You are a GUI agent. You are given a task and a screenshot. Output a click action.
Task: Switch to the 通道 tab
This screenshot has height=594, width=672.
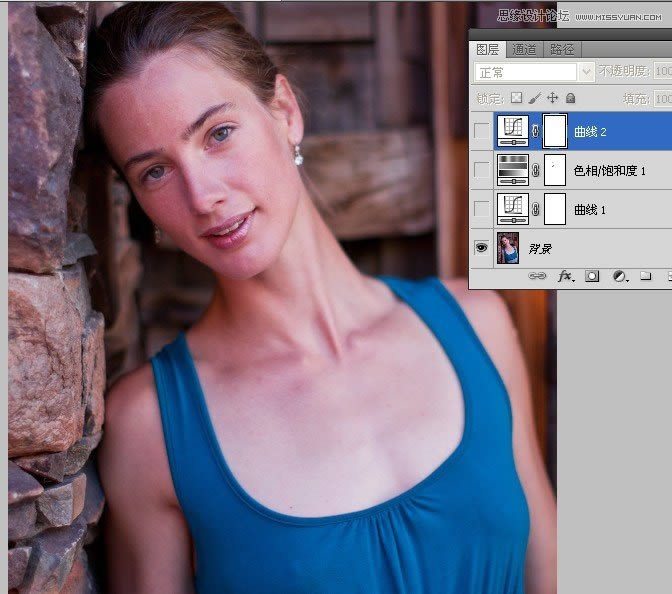pyautogui.click(x=524, y=49)
